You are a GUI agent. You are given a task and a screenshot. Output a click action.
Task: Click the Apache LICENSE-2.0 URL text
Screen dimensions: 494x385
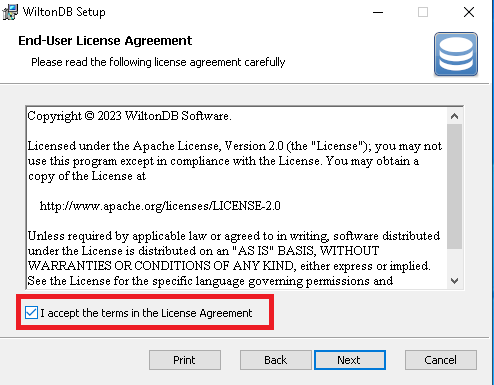160,206
